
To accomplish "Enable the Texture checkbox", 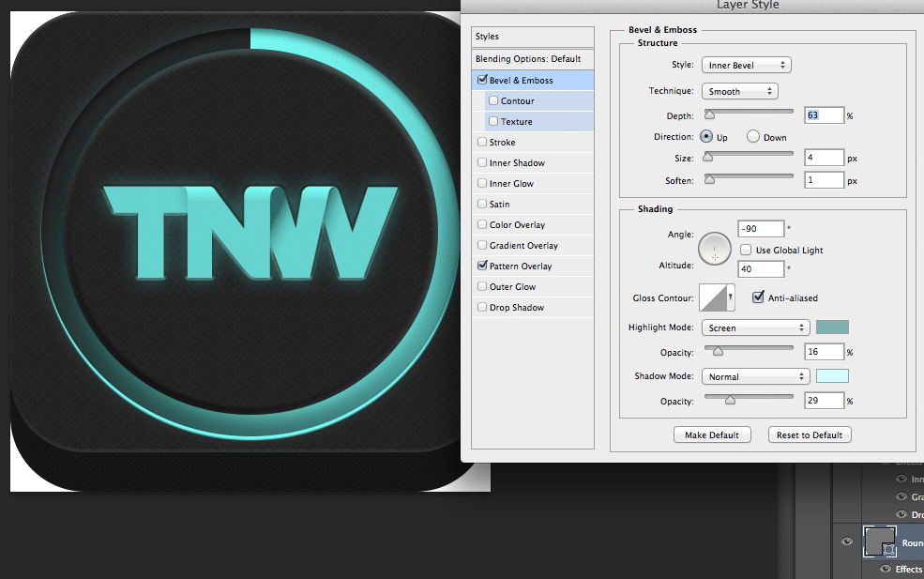I will [493, 121].
